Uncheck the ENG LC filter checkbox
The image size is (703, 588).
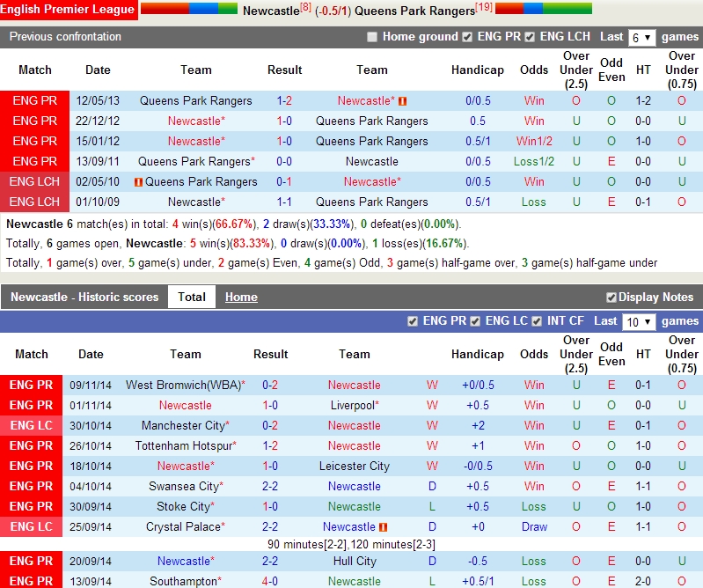(475, 321)
